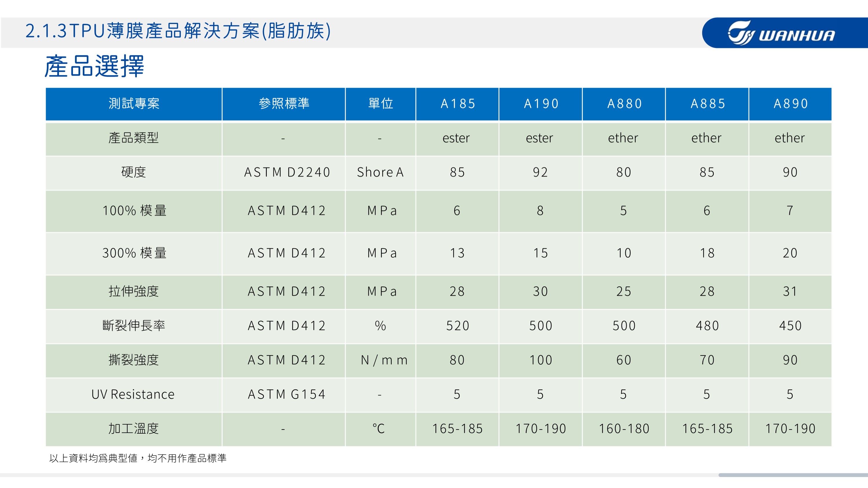Click 'ester' under the A185 column
This screenshot has width=868, height=488.
click(456, 138)
